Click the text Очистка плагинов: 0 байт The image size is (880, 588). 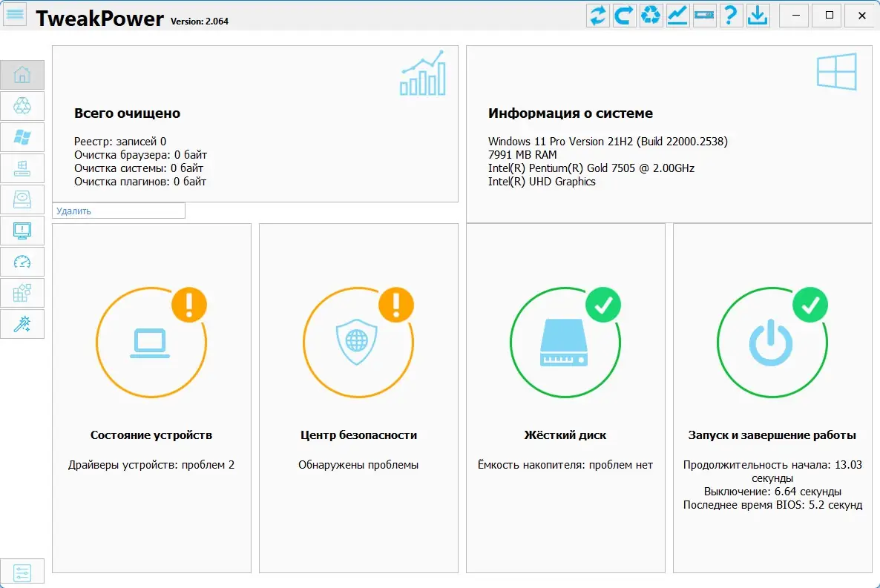[140, 182]
